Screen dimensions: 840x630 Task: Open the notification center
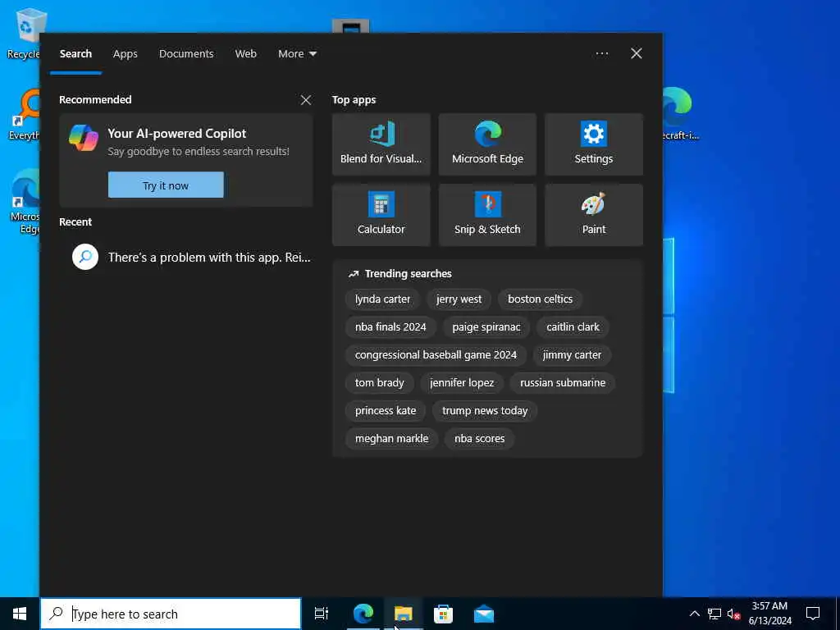click(813, 614)
